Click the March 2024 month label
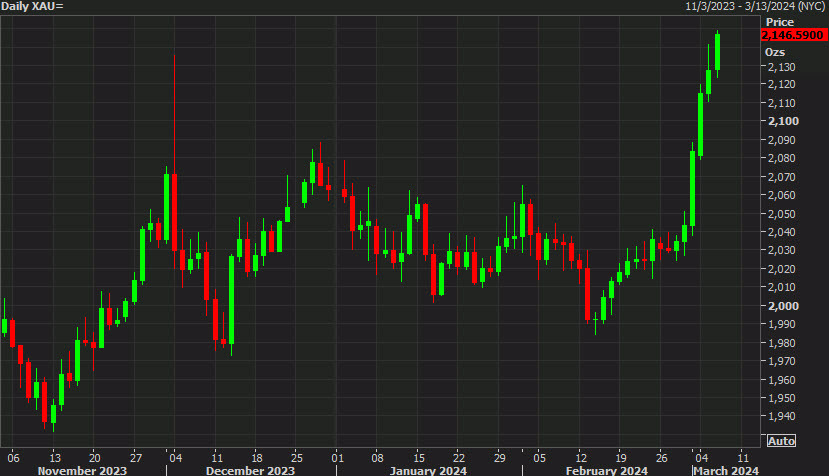Viewport: 829px width, 476px height. point(726,470)
